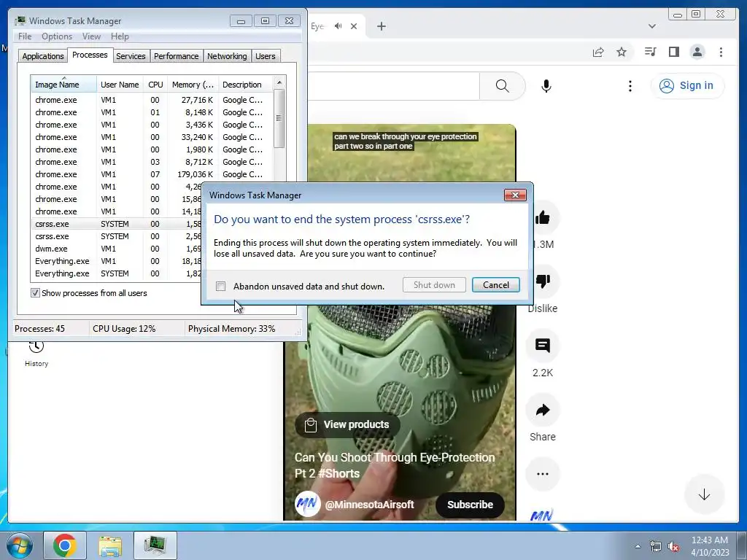Select chrome.exe row using 179,036 K
Screen dimensions: 747x560
(152, 174)
